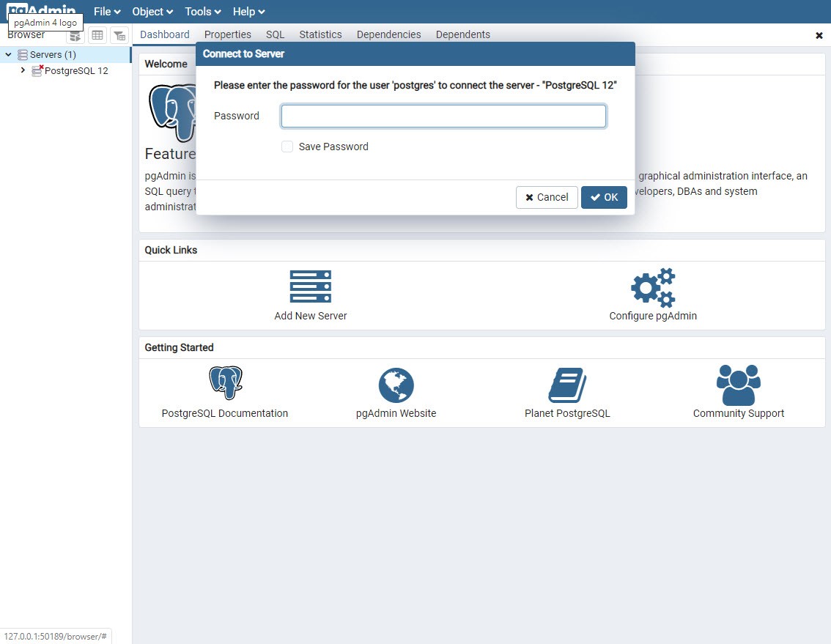Select the Servers (1) tree item label

[x=53, y=55]
